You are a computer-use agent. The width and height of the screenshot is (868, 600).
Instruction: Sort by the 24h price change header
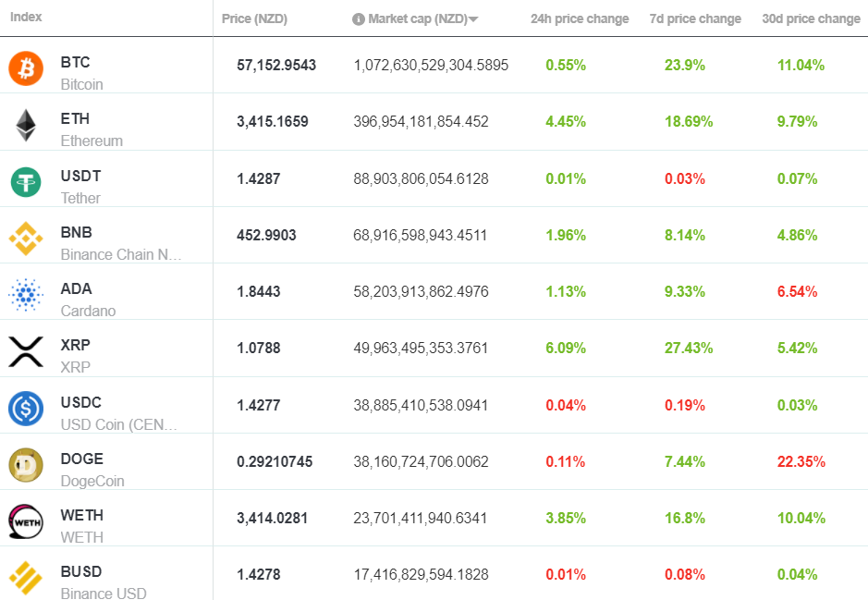tap(580, 18)
